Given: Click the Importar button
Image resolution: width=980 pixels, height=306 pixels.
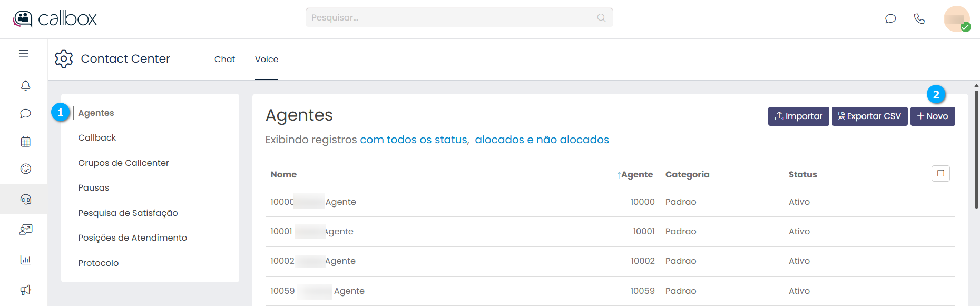Looking at the screenshot, I should click(x=798, y=116).
